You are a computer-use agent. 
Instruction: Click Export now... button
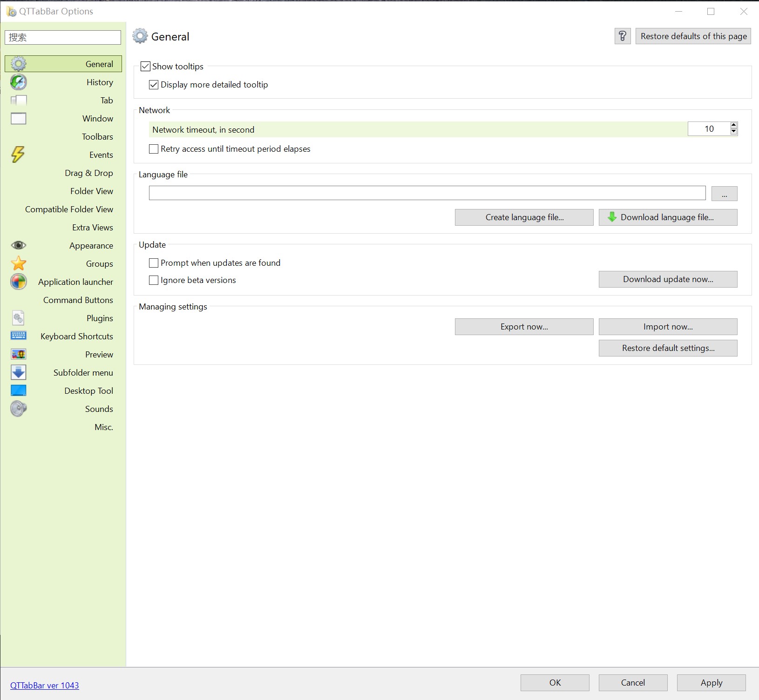pyautogui.click(x=524, y=327)
